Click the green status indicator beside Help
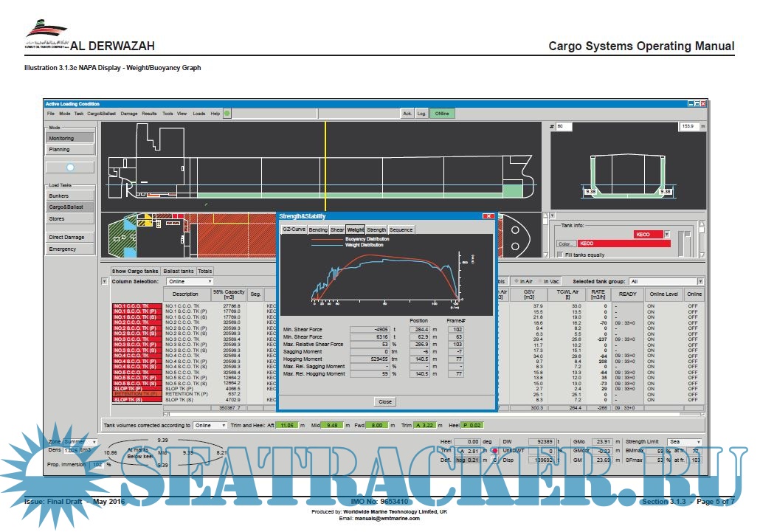This screenshot has height=532, width=760. [227, 114]
